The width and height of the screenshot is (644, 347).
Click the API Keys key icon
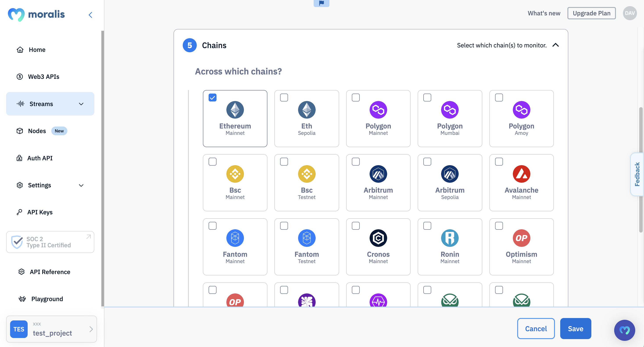19,212
